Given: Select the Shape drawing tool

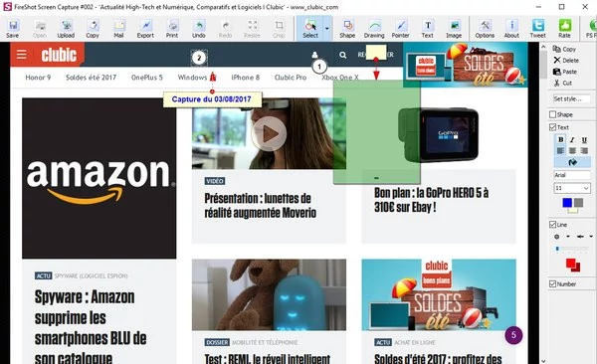Looking at the screenshot, I should coord(347,29).
